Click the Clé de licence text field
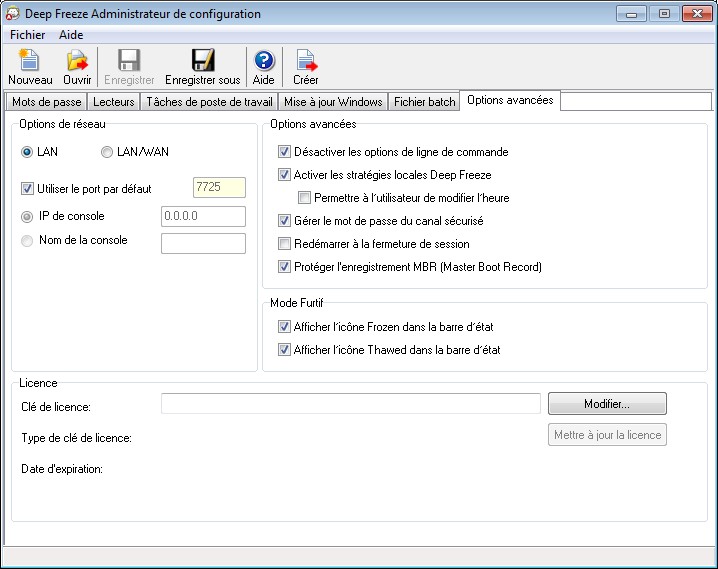 350,404
